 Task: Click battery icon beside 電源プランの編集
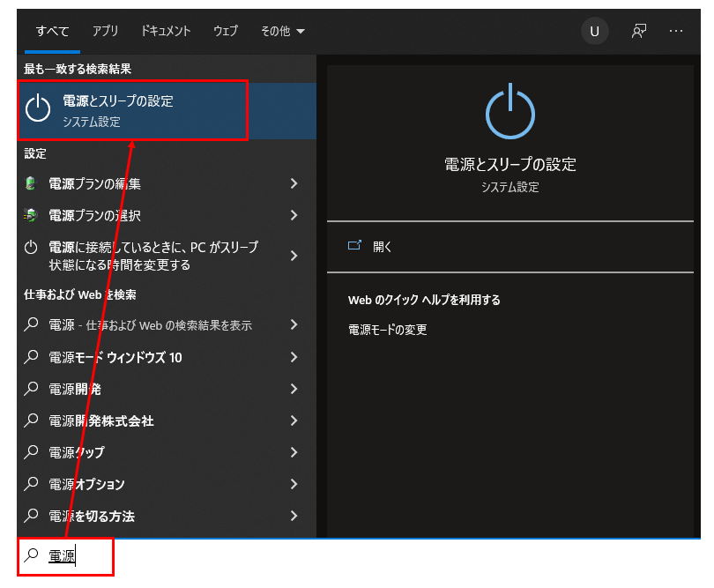31,183
